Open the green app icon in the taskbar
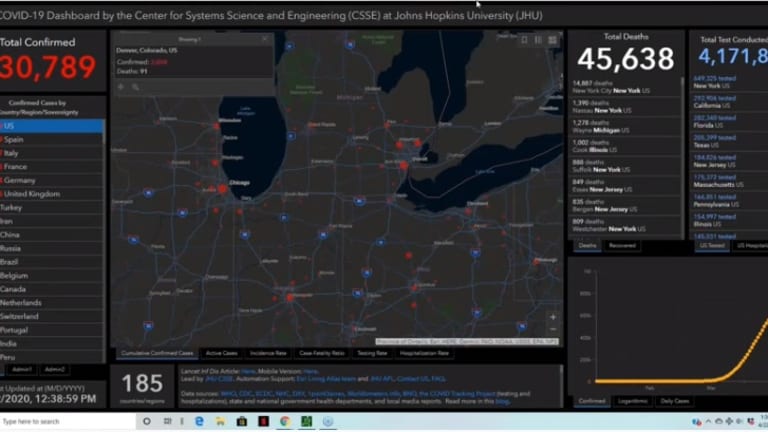Image resolution: width=768 pixels, height=432 pixels. tap(307, 421)
